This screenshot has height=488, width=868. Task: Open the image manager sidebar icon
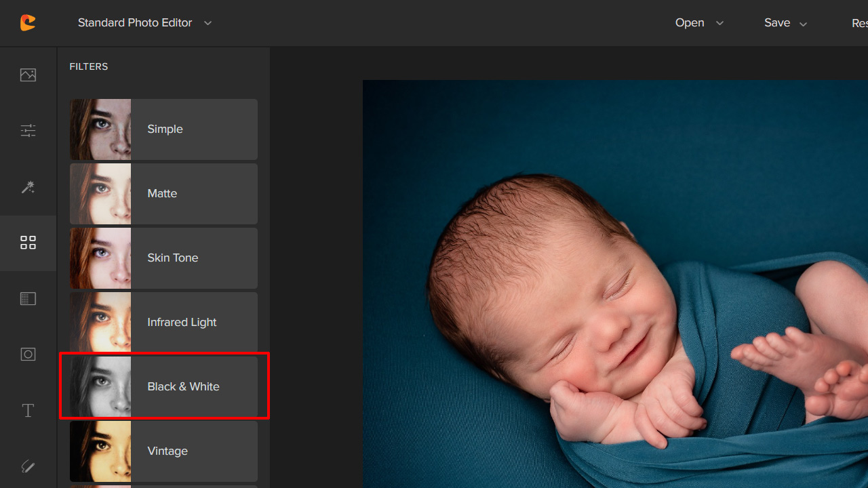pos(28,75)
